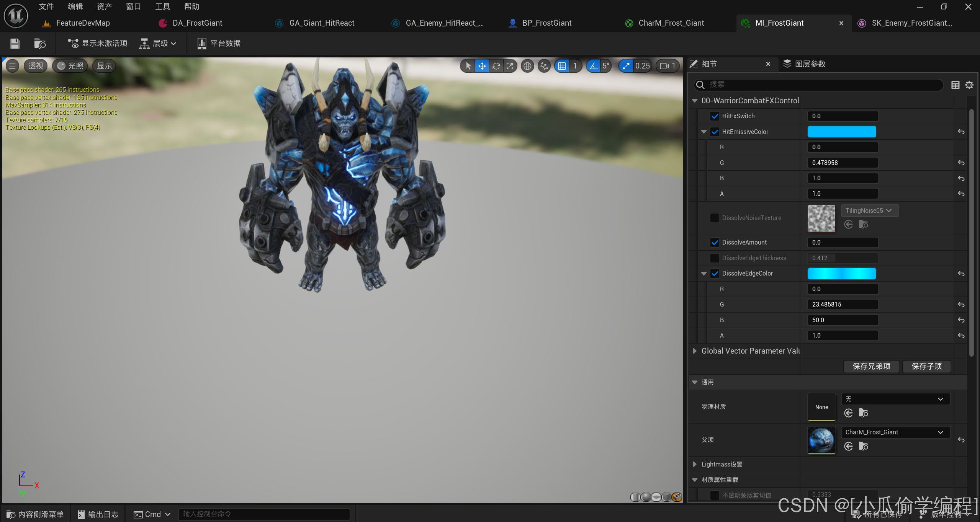
Task: Open the 工具 menu
Action: (162, 7)
